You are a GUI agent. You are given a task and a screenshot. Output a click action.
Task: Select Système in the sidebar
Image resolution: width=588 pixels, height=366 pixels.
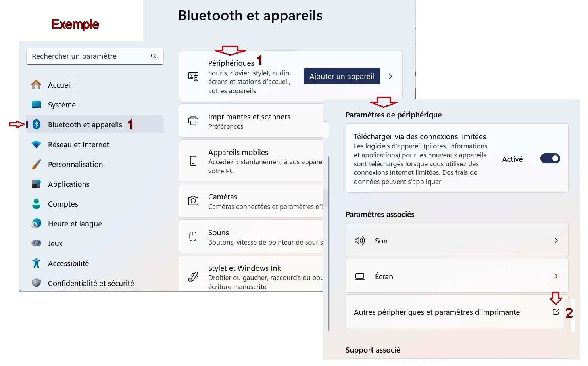[62, 105]
